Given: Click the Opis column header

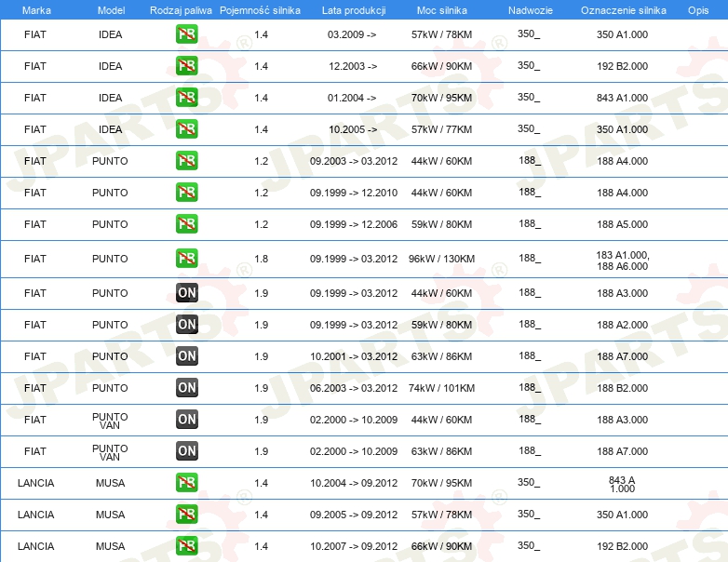Looking at the screenshot, I should pyautogui.click(x=698, y=10).
